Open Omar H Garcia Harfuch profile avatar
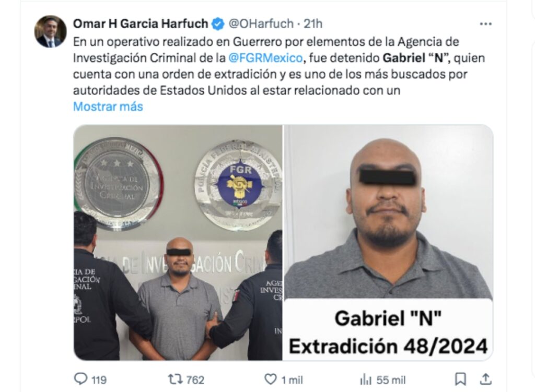This screenshot has height=392, width=535. click(50, 31)
